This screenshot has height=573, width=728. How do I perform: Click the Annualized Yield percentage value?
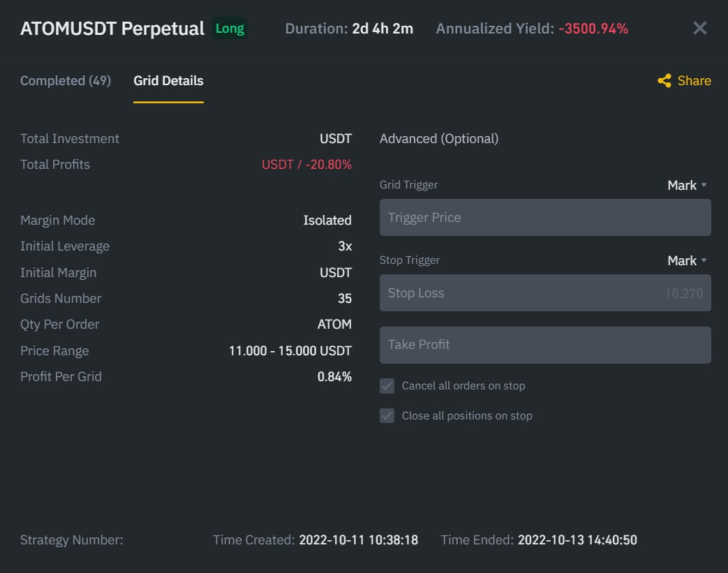pos(593,29)
